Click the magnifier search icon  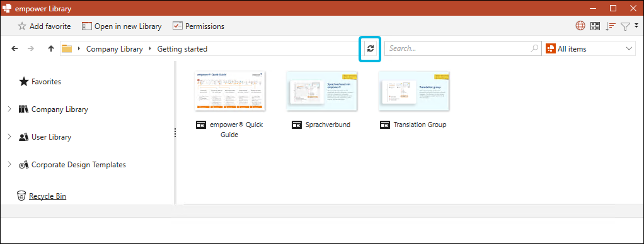pos(534,48)
